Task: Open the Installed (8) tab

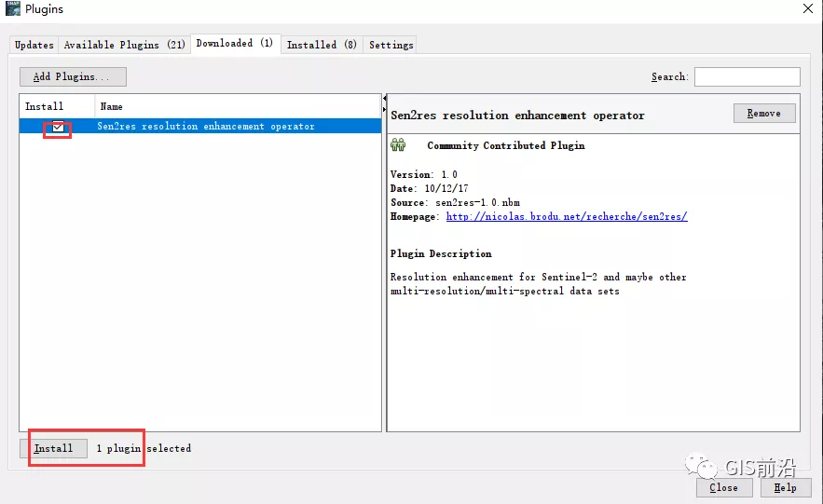Action: (322, 45)
